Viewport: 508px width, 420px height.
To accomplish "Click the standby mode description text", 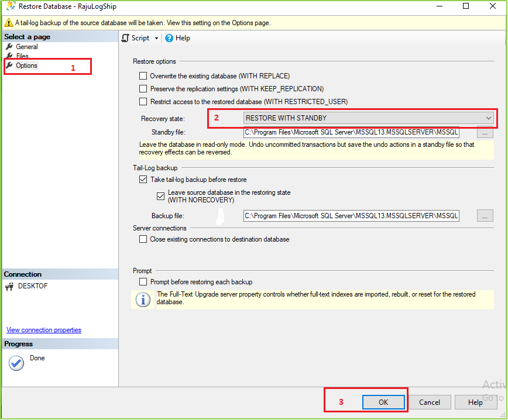I will point(307,149).
